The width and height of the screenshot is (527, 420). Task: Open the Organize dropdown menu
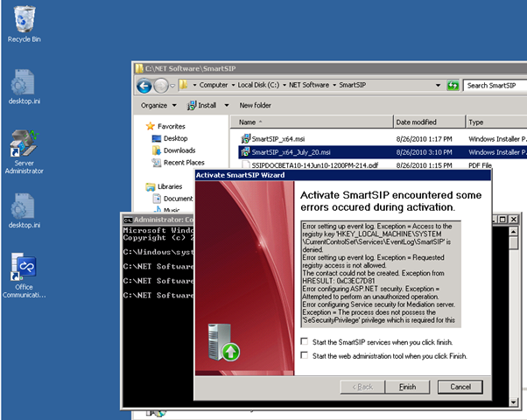pyautogui.click(x=158, y=106)
